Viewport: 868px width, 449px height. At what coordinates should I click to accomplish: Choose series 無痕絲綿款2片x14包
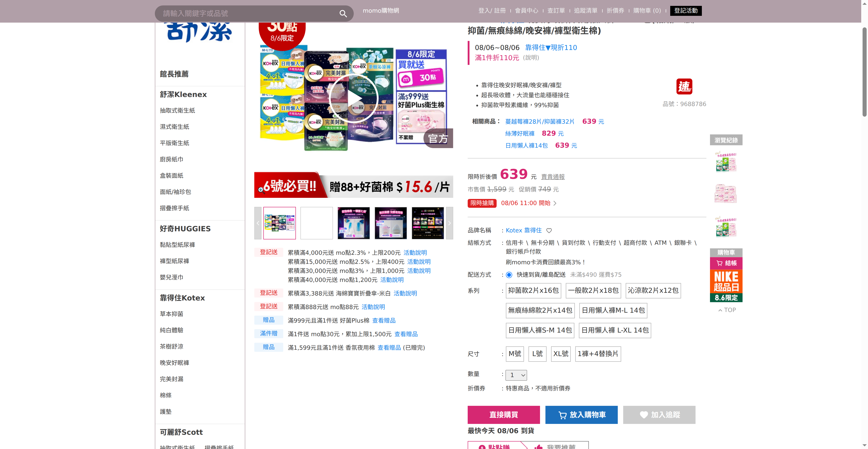[540, 310]
